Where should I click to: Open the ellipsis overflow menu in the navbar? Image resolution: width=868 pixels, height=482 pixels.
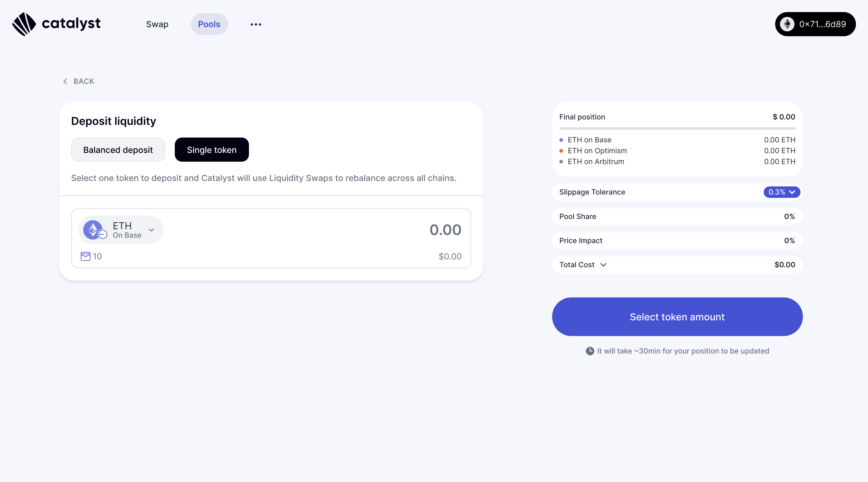[256, 24]
